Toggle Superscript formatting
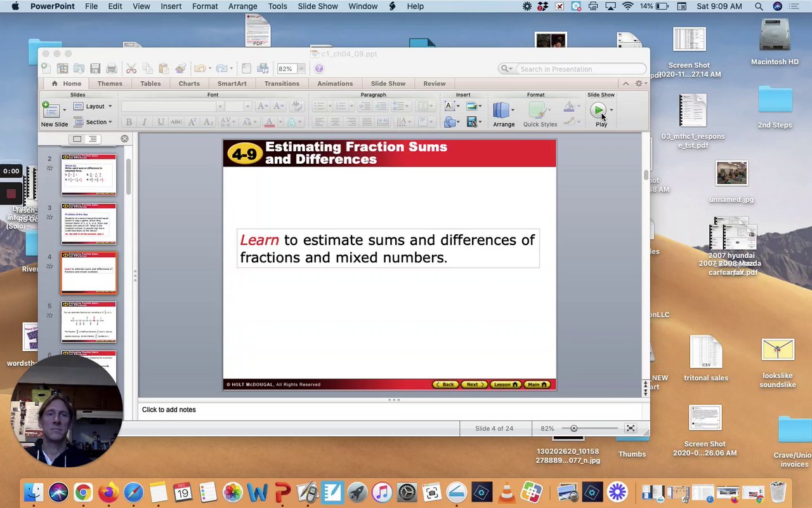This screenshot has height=508, width=812. 192,122
